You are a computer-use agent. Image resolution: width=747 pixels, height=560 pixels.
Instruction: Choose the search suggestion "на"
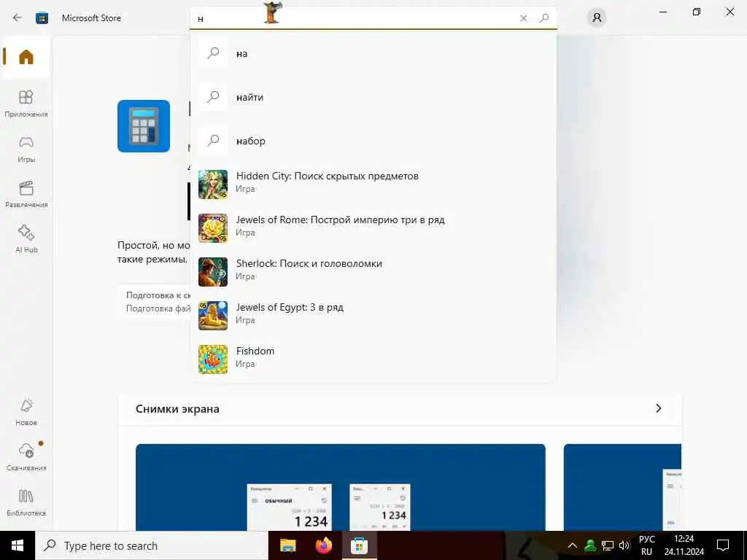pyautogui.click(x=373, y=53)
